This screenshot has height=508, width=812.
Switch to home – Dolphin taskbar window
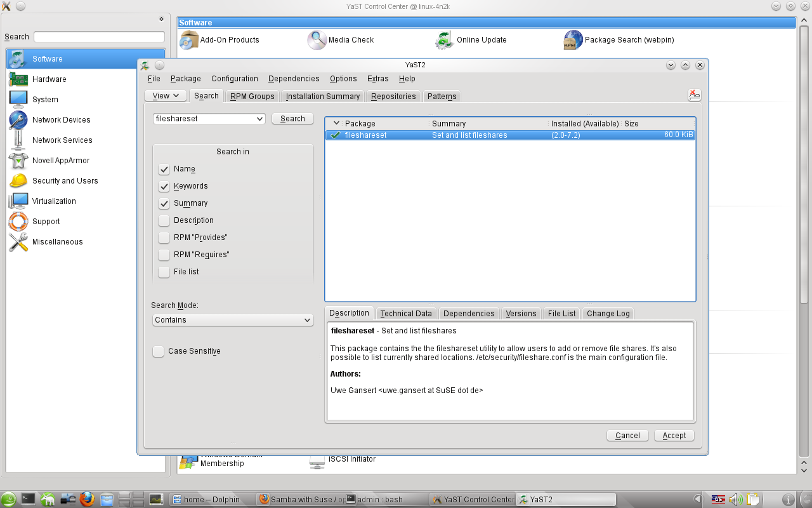click(211, 500)
